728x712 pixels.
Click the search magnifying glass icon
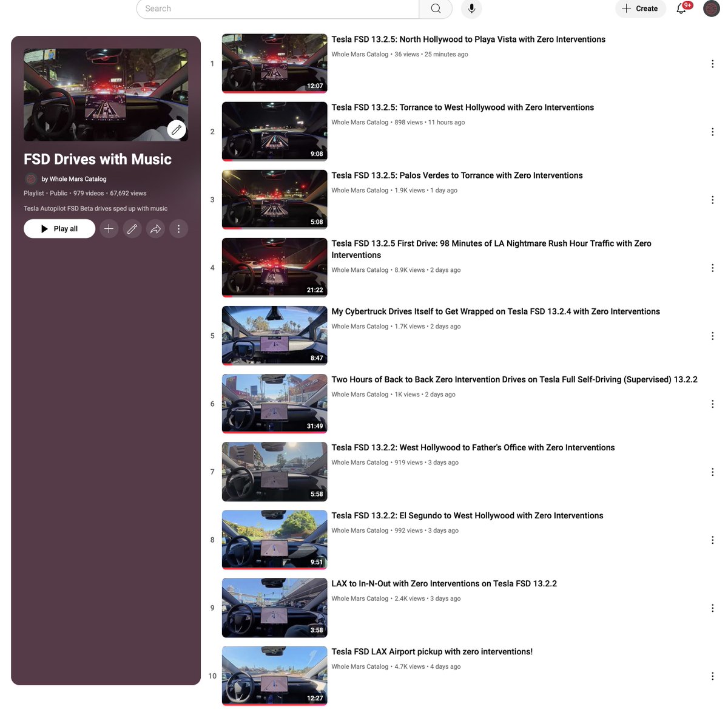pyautogui.click(x=434, y=8)
